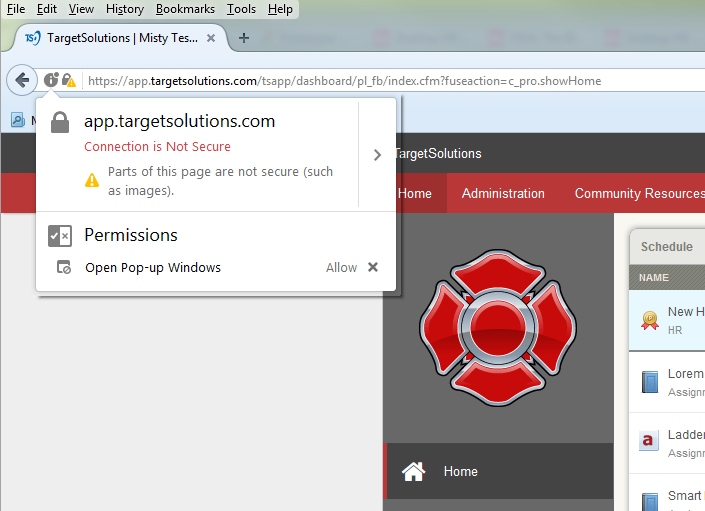This screenshot has width=705, height=511.
Task: Open a new tab with plus button
Action: [x=244, y=38]
